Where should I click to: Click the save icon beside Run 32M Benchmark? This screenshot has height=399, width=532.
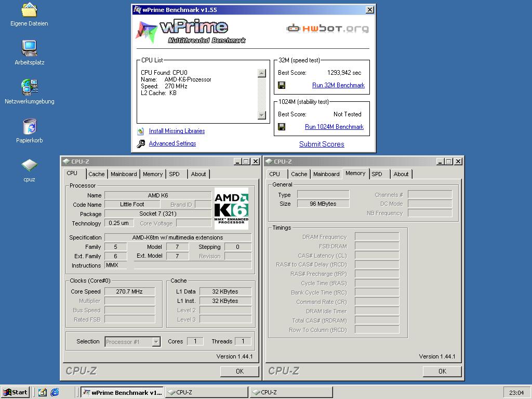click(x=282, y=85)
